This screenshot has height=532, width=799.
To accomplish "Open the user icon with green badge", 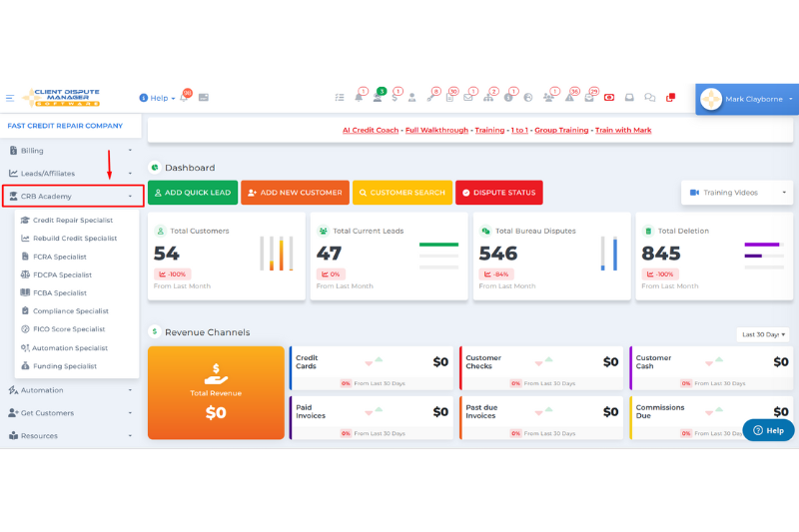I will [378, 97].
